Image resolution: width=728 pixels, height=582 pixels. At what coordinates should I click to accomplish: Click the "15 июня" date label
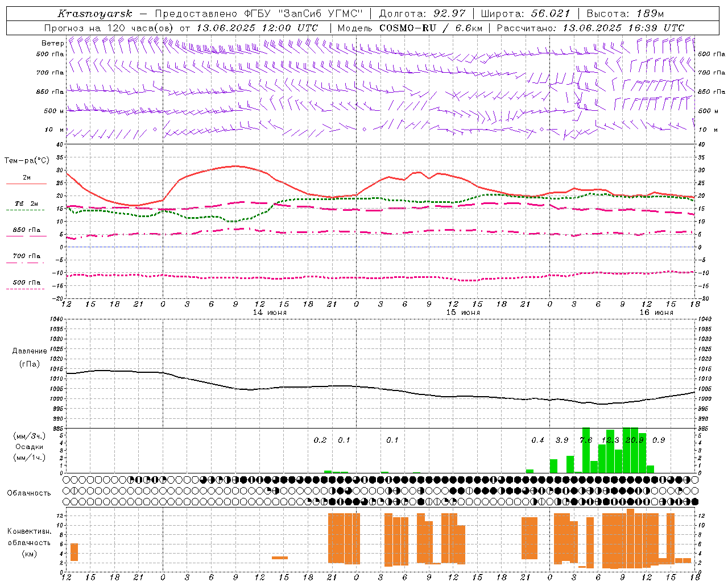click(x=463, y=313)
